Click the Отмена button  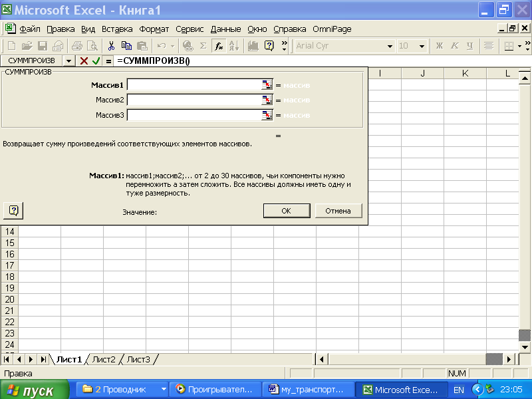338,211
